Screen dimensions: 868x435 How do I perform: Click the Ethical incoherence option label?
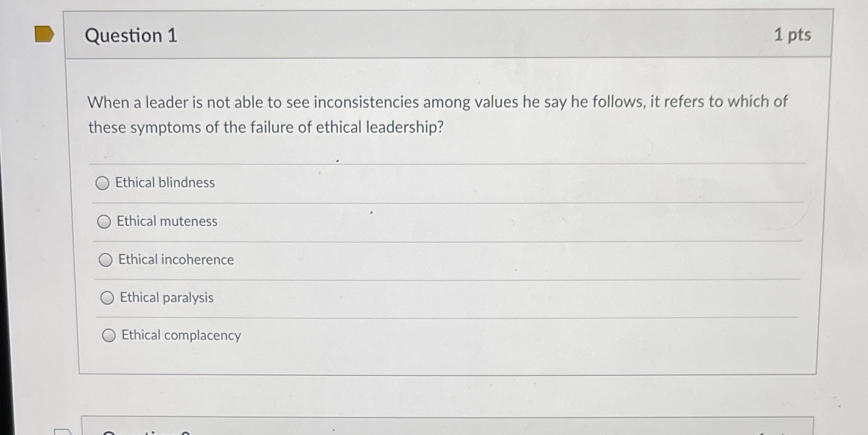point(176,260)
